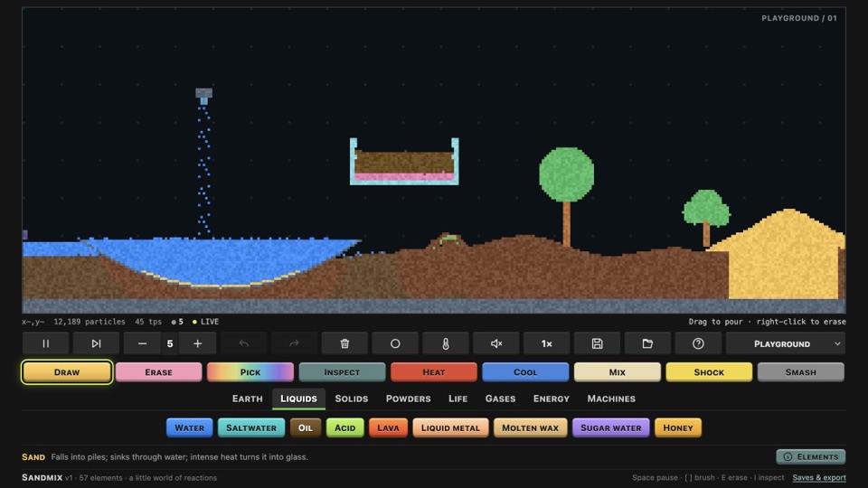
Task: Click the large round tree canopy
Action: [x=566, y=174]
